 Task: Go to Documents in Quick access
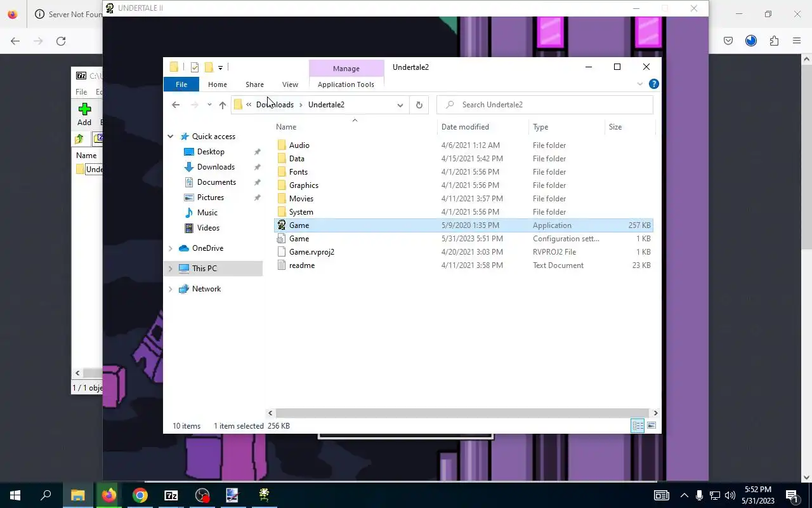(x=216, y=182)
